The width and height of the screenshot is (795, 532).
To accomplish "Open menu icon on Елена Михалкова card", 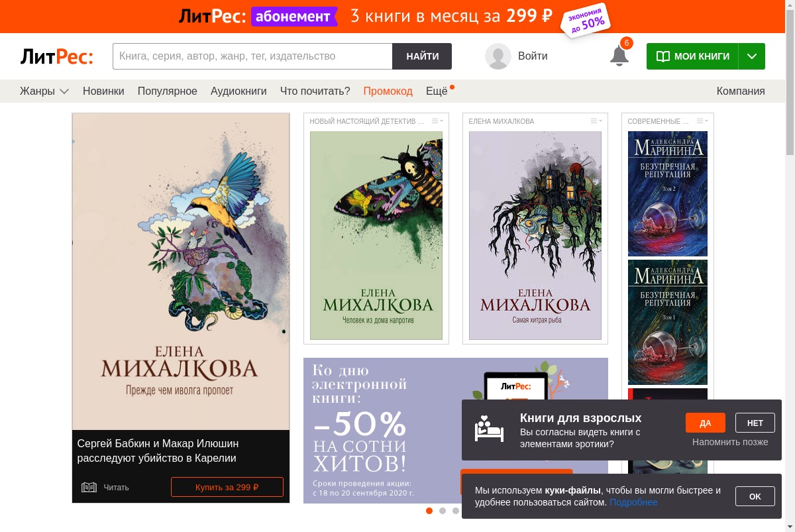I will click(x=596, y=121).
